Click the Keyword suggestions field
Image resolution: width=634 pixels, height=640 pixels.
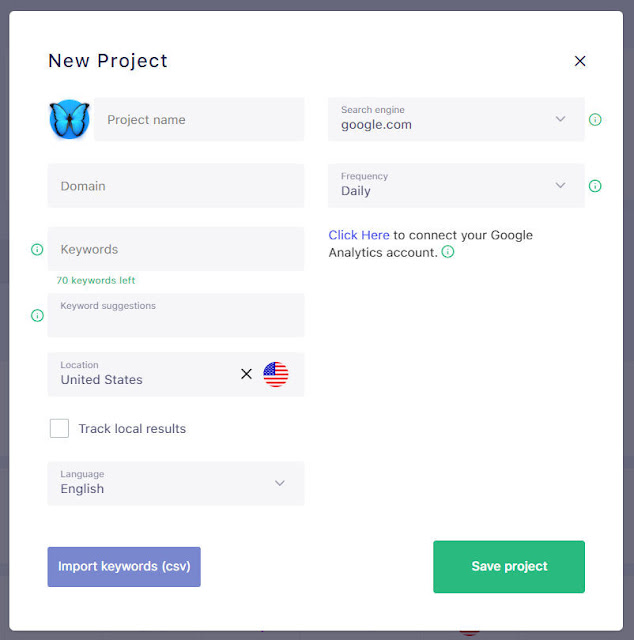[x=176, y=316]
